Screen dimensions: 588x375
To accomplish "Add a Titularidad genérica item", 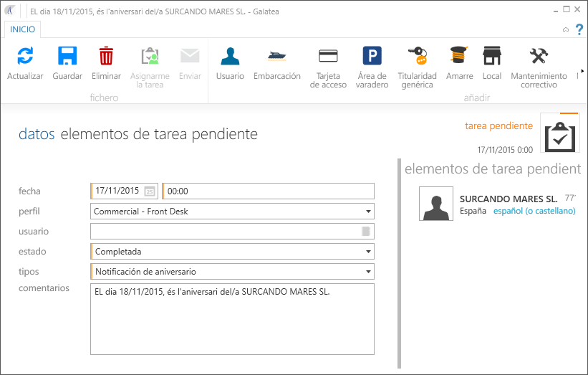I will pos(417,57).
